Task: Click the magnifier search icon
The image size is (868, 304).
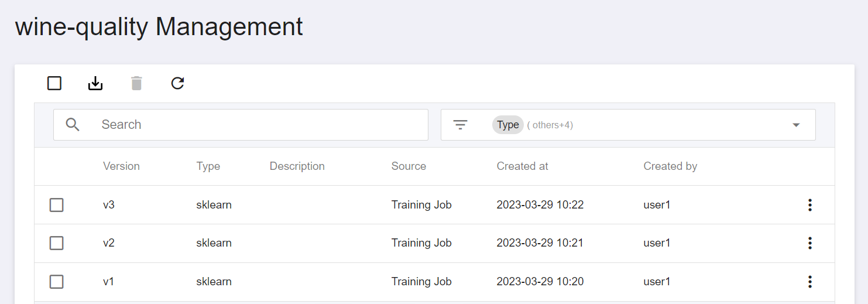Action: coord(73,124)
